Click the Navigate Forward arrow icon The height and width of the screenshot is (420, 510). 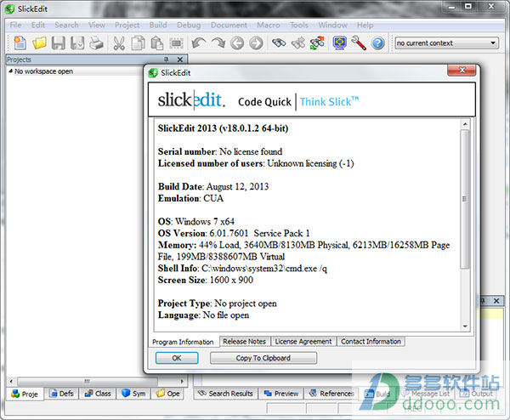[256, 43]
